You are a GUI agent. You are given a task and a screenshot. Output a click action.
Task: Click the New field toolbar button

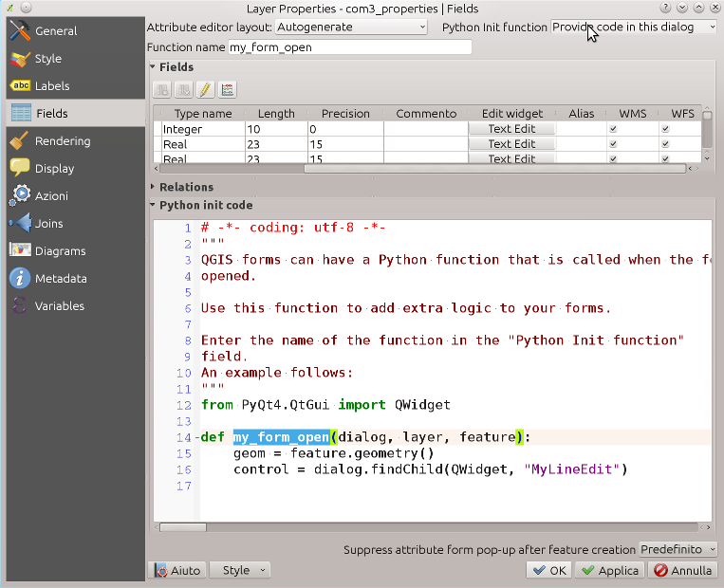(x=162, y=89)
